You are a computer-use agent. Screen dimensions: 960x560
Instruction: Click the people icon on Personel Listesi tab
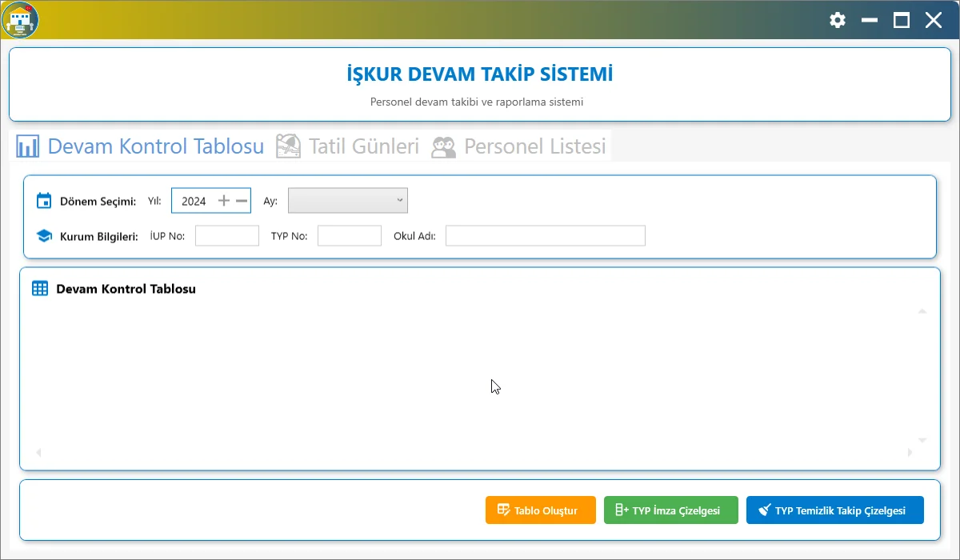pos(443,147)
